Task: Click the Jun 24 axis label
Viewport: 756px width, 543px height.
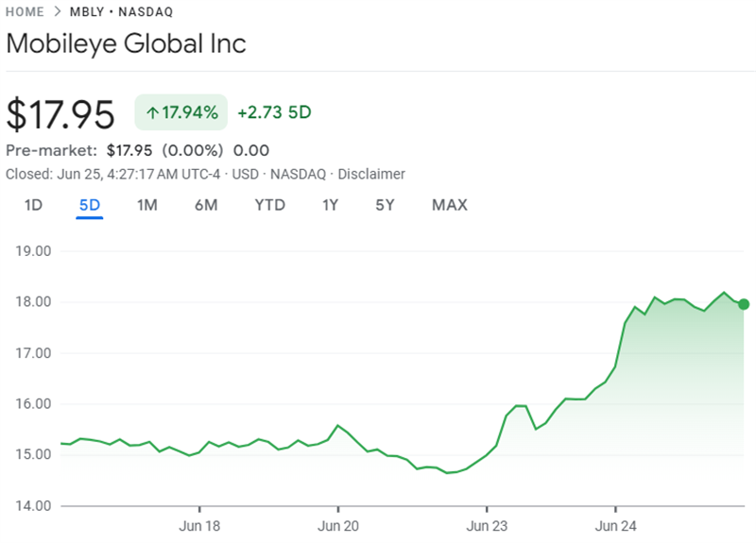Action: [x=616, y=526]
